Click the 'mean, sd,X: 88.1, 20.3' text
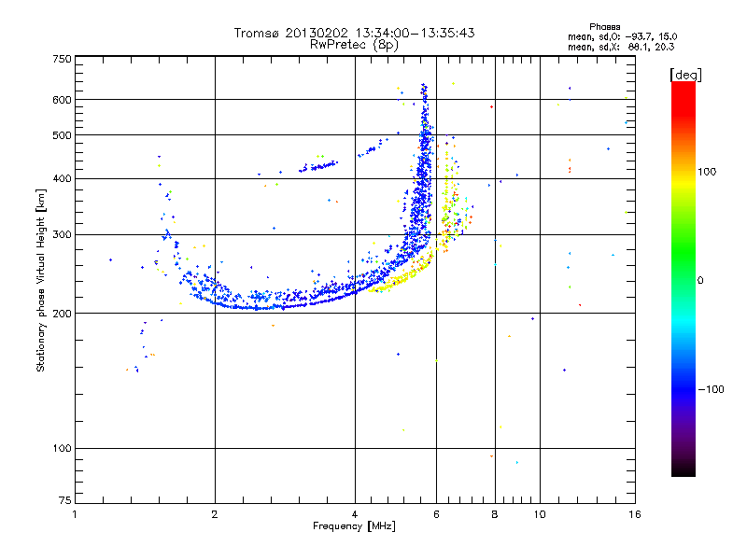Screen dimensions: 747x560 pos(621,47)
